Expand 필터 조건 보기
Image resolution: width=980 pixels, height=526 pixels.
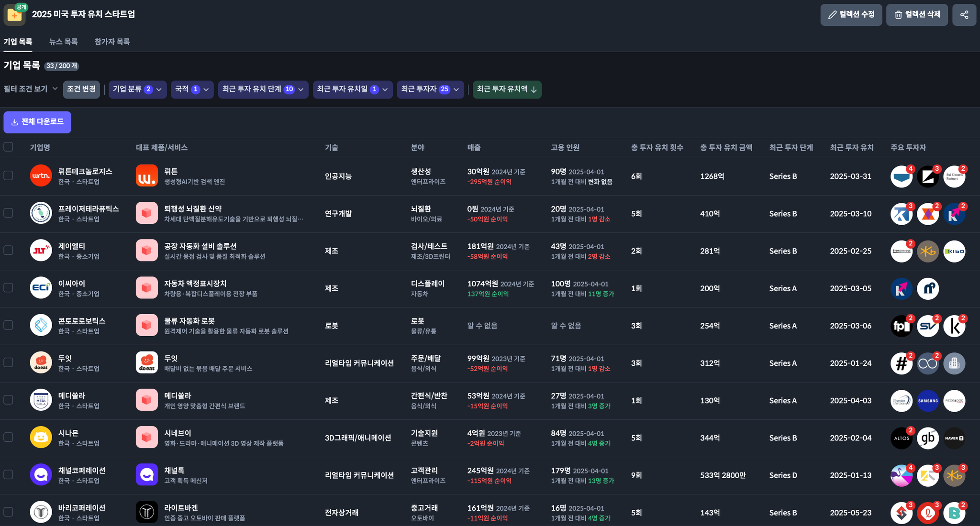click(31, 89)
